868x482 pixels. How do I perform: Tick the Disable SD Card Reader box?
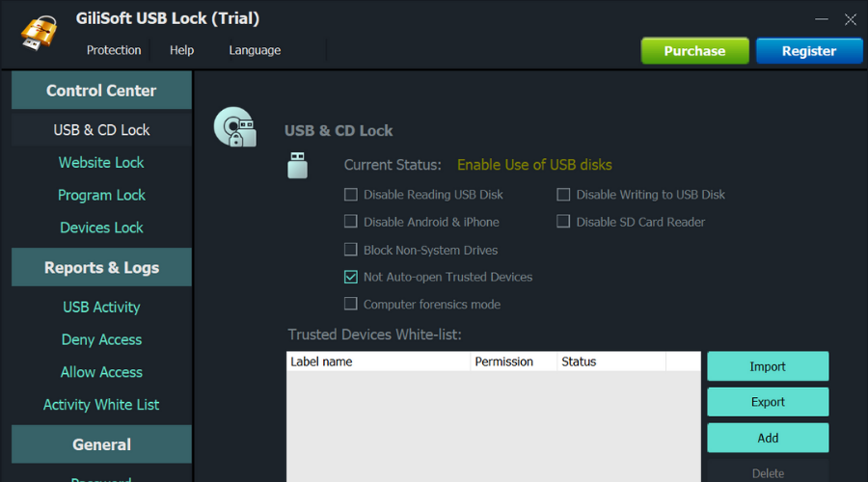click(563, 222)
